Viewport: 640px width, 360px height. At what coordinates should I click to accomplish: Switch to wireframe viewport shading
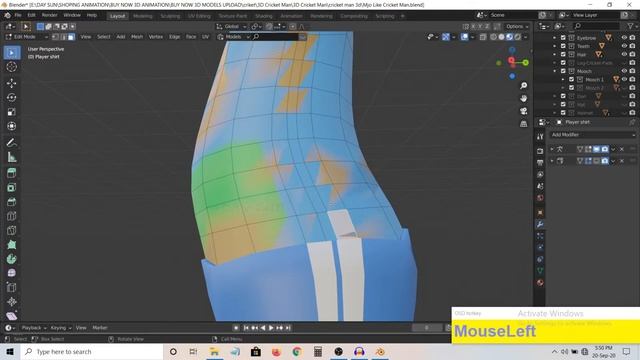click(493, 37)
